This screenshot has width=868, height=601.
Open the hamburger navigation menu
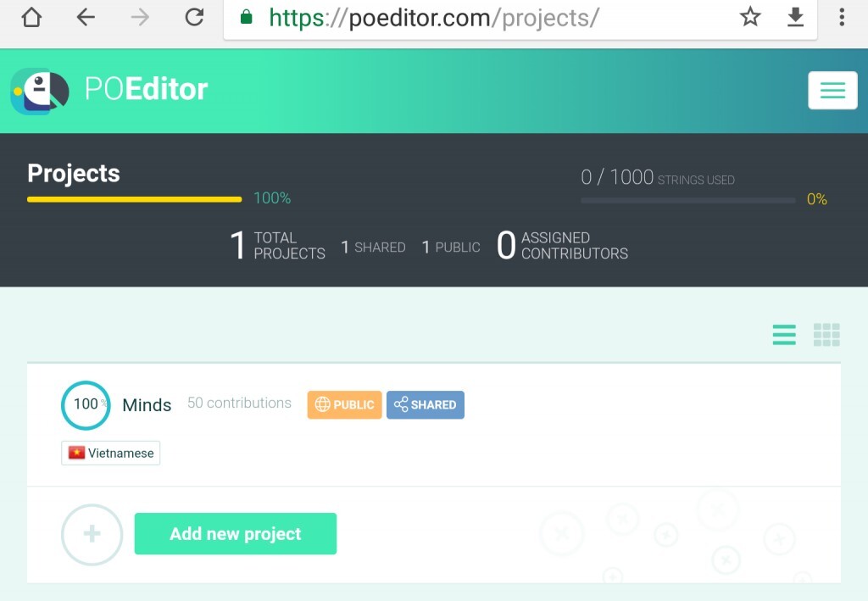pos(832,91)
